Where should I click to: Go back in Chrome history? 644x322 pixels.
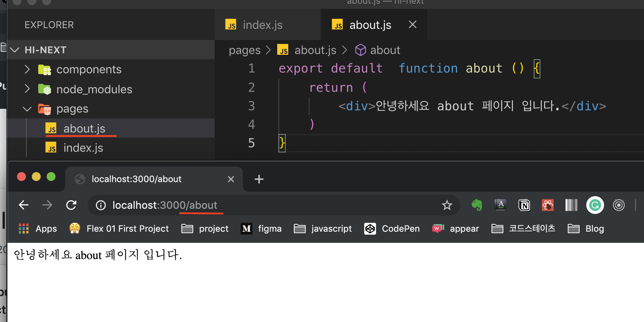pyautogui.click(x=24, y=205)
